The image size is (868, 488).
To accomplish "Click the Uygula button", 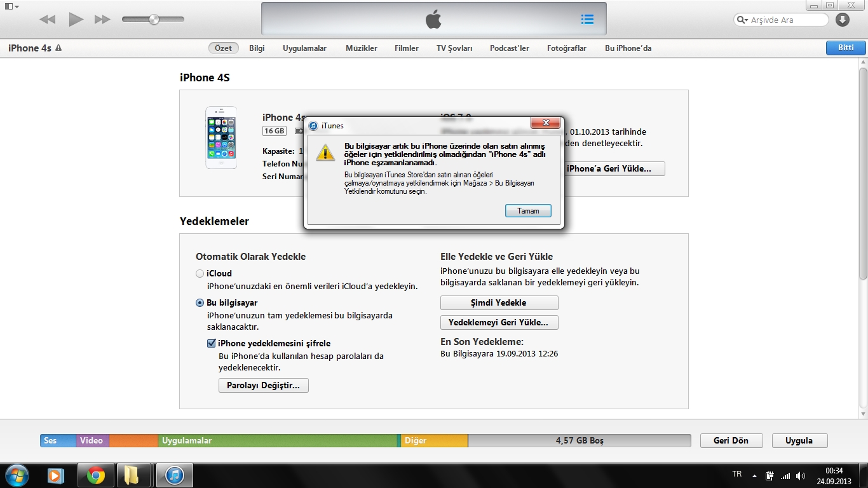I will 799,440.
